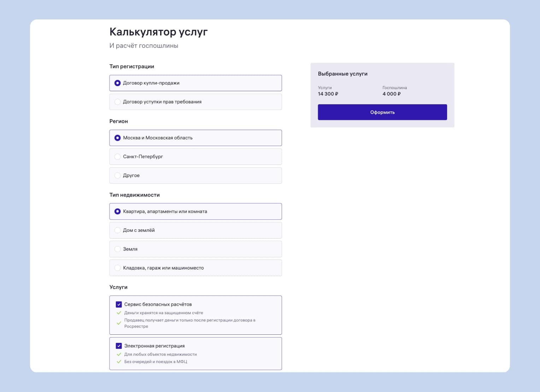Select 'Квартира, апартаменты или комната' property type
Image resolution: width=540 pixels, height=392 pixels.
195,211
